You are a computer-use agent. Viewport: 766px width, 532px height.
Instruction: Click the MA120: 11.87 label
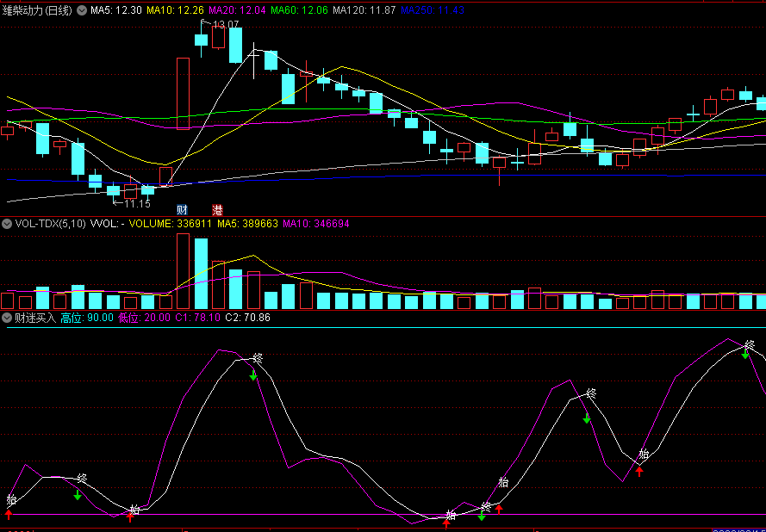coord(364,10)
